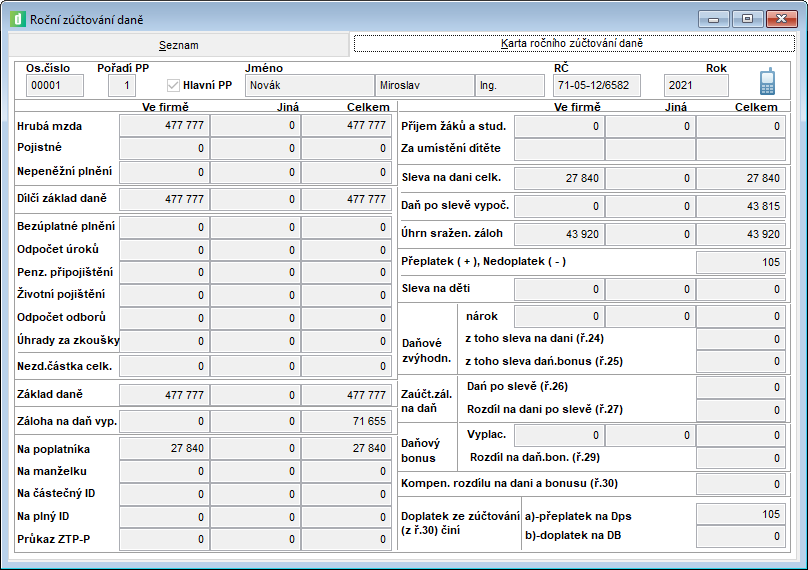Click Úhrady za zkoušky Celkem field
808x570 pixels.
point(346,341)
